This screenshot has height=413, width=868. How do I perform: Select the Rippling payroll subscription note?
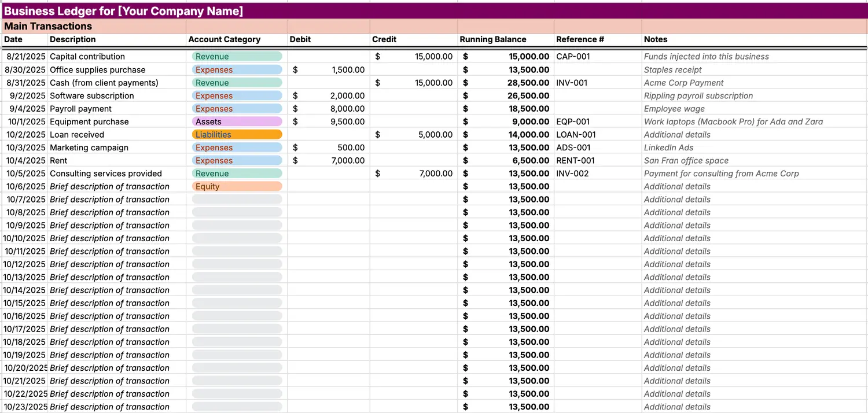pyautogui.click(x=755, y=95)
